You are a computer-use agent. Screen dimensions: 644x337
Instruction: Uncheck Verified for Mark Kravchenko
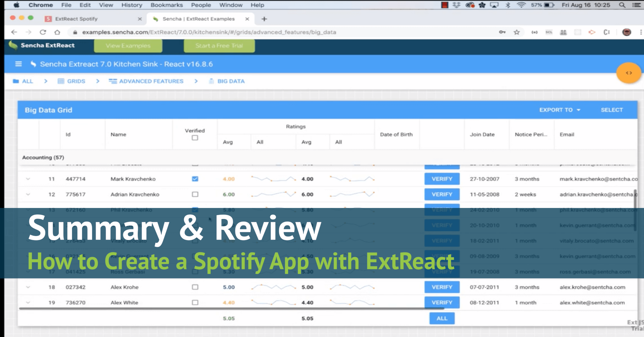(x=195, y=179)
